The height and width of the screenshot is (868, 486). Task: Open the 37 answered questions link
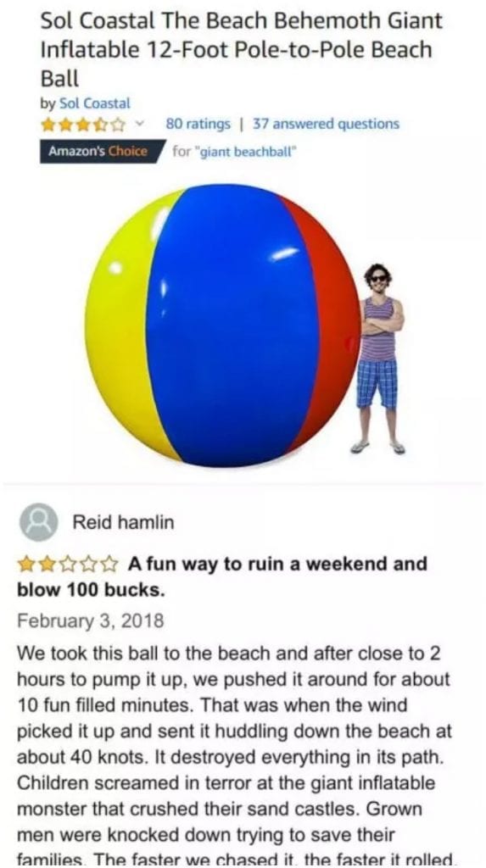[327, 124]
